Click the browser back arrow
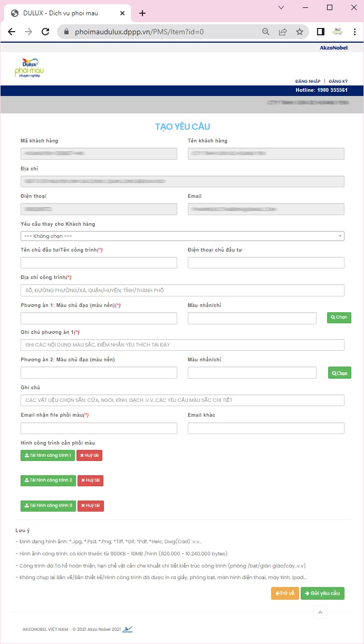Viewport: 364px width, 644px height. [x=12, y=32]
